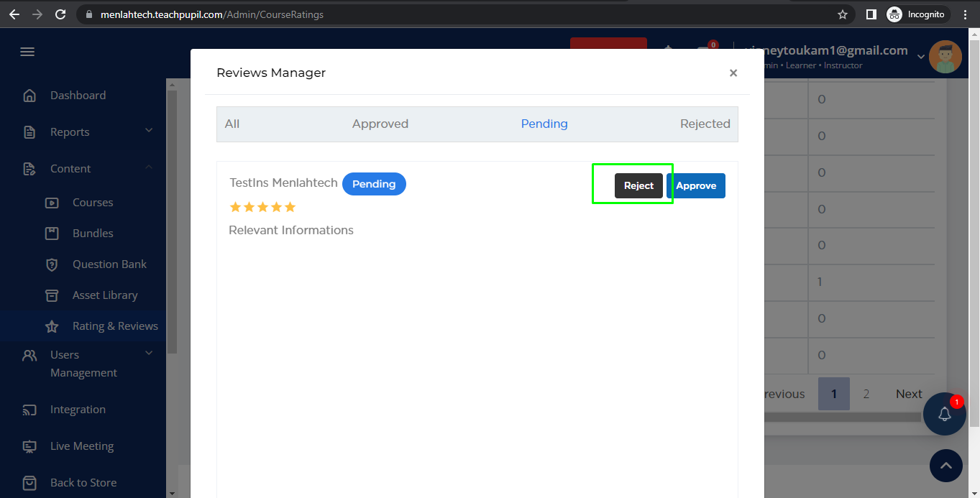This screenshot has height=498, width=980.
Task: Approve the TestIns Menlahtech review
Action: (x=695, y=185)
